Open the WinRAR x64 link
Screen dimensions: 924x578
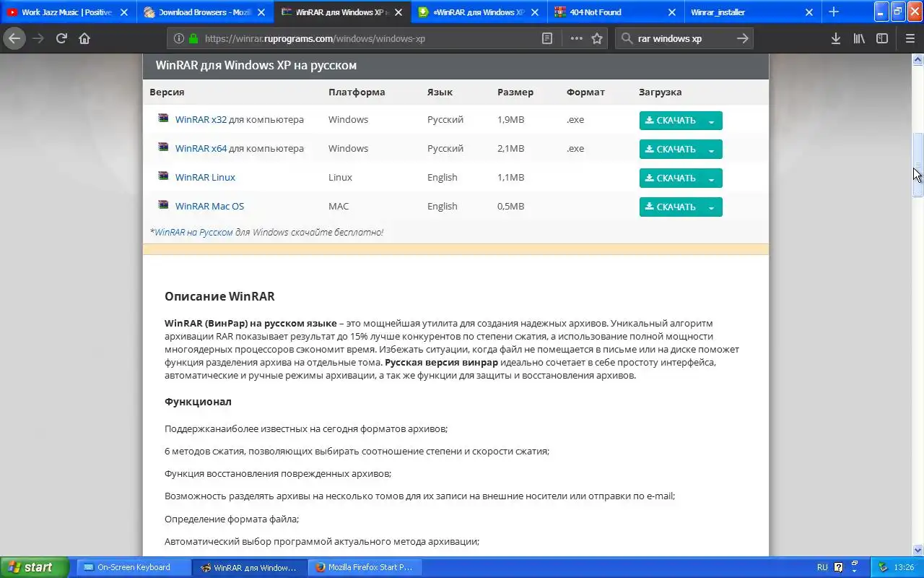coord(201,148)
